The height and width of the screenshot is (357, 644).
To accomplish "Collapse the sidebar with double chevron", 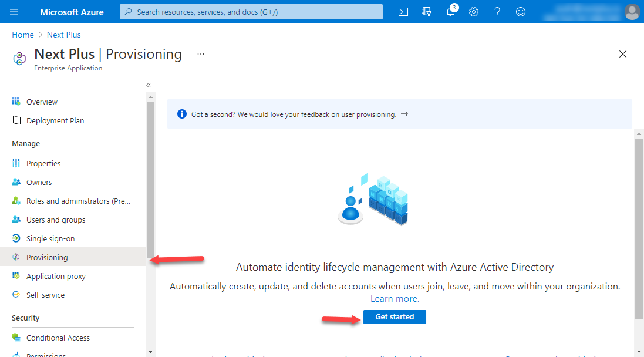I will coord(149,85).
